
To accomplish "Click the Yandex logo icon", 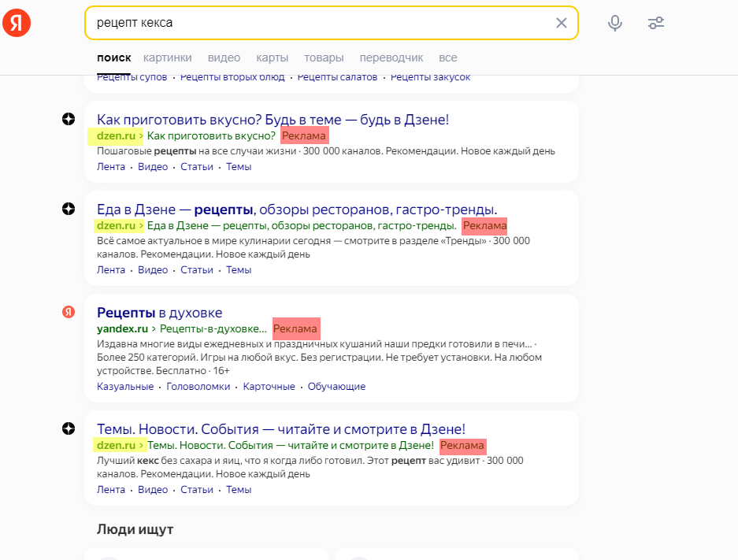I will coord(17,23).
